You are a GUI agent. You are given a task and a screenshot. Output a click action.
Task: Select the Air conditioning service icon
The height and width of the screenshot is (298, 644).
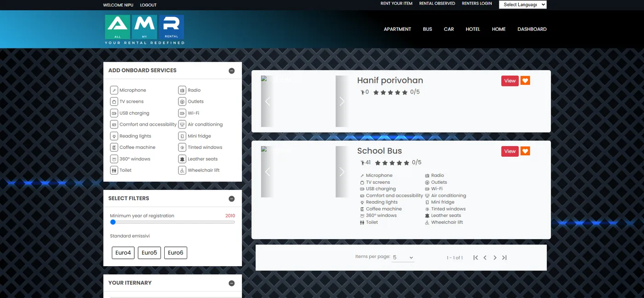pyautogui.click(x=182, y=124)
